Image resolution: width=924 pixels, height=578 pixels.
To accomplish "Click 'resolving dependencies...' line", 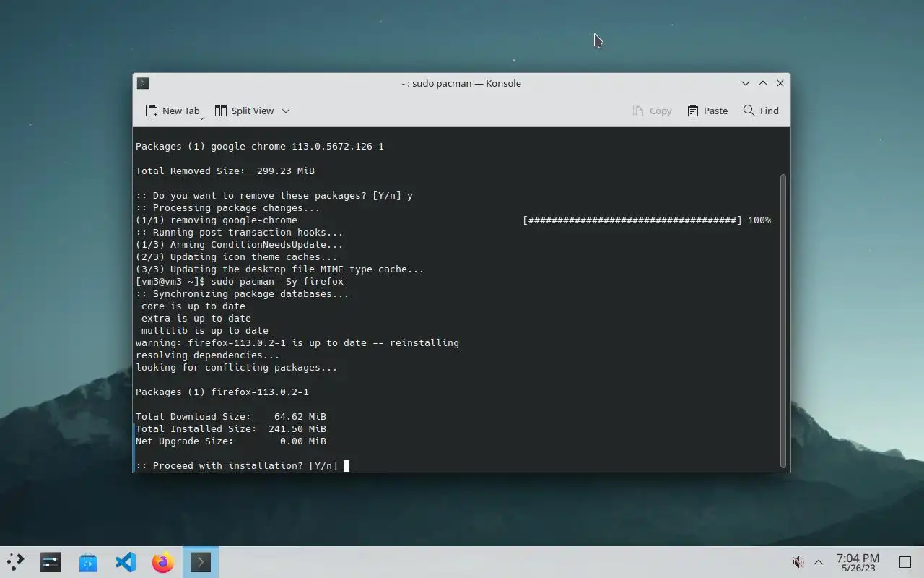I will tap(208, 355).
